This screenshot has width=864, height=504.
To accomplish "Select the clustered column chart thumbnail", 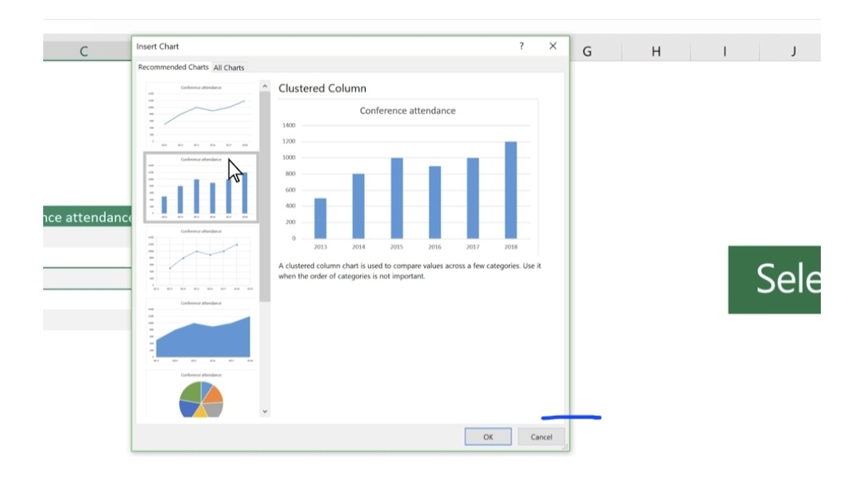I will (x=201, y=188).
